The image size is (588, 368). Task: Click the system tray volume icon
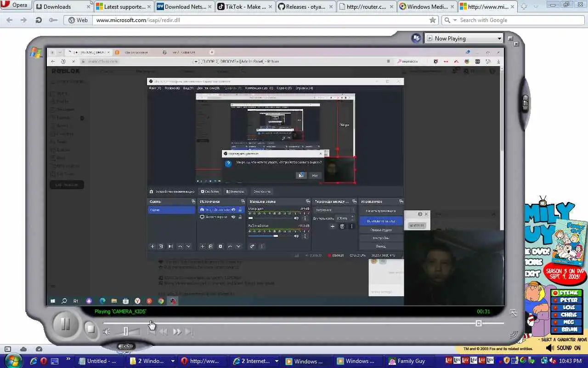pyautogui.click(x=553, y=361)
